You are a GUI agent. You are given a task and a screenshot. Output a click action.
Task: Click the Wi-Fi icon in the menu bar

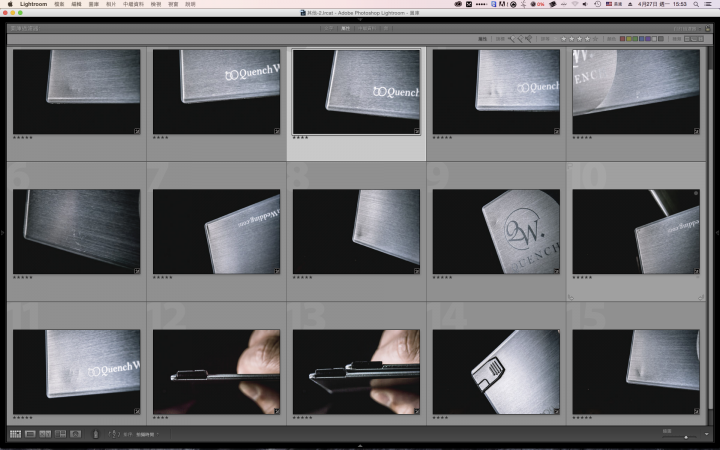[x=574, y=4]
